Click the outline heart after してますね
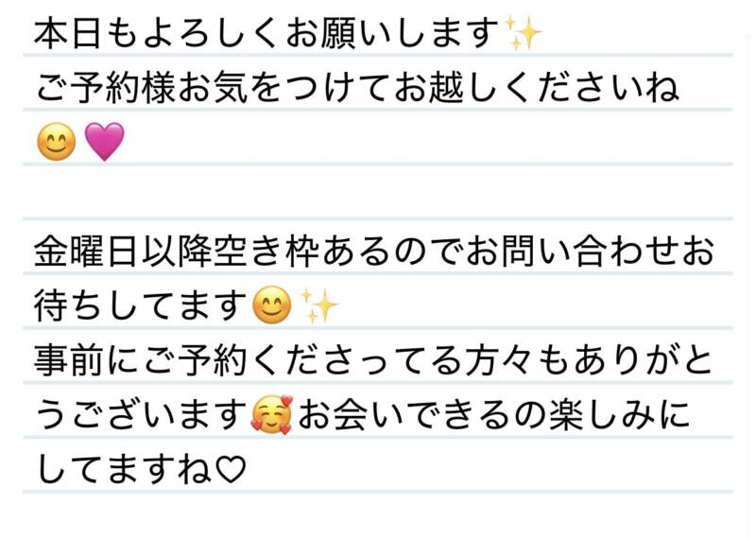Screen dimensions: 756x539 pyautogui.click(x=231, y=470)
